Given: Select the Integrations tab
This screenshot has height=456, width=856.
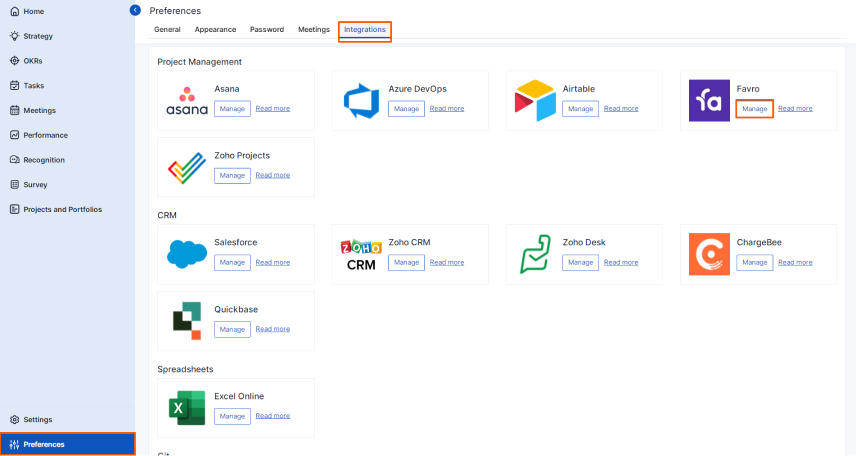Looking at the screenshot, I should pyautogui.click(x=365, y=29).
